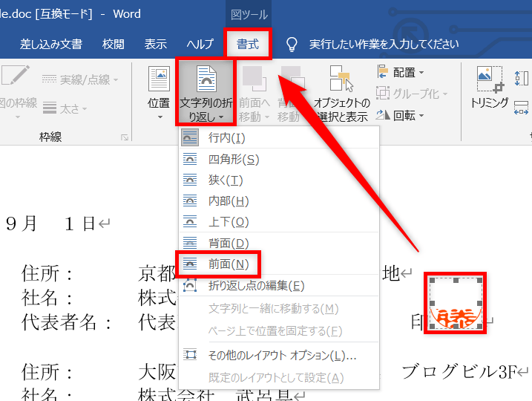532x401 pixels.
Task: Expand the 回転 rotate dropdown
Action: [401, 115]
